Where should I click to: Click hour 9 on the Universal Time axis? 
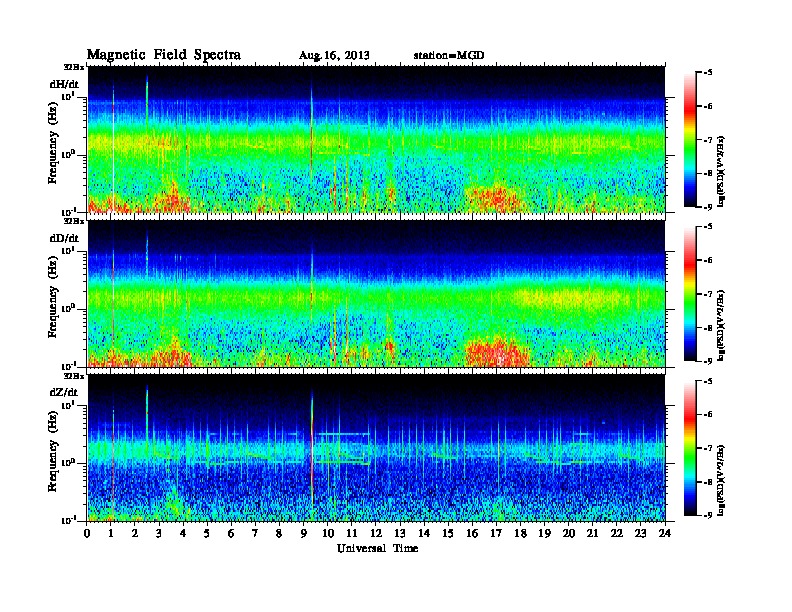(304, 534)
